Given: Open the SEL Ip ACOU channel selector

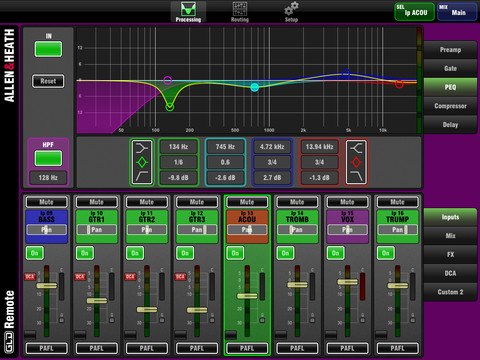Looking at the screenshot, I should click(414, 12).
